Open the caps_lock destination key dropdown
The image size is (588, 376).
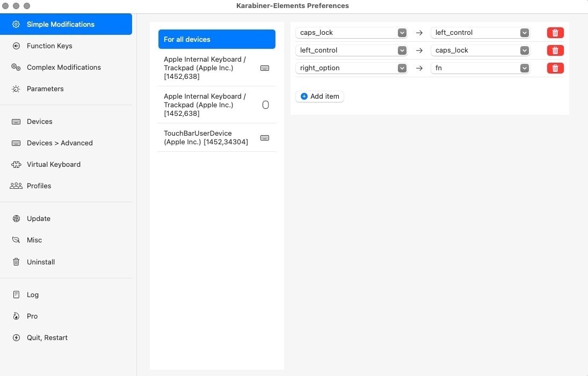click(x=480, y=50)
